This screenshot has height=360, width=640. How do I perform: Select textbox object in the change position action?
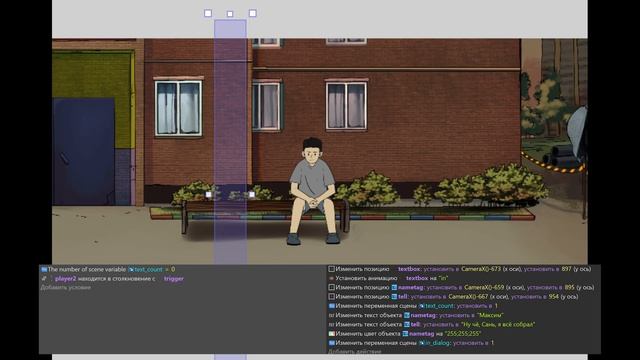coord(409,269)
